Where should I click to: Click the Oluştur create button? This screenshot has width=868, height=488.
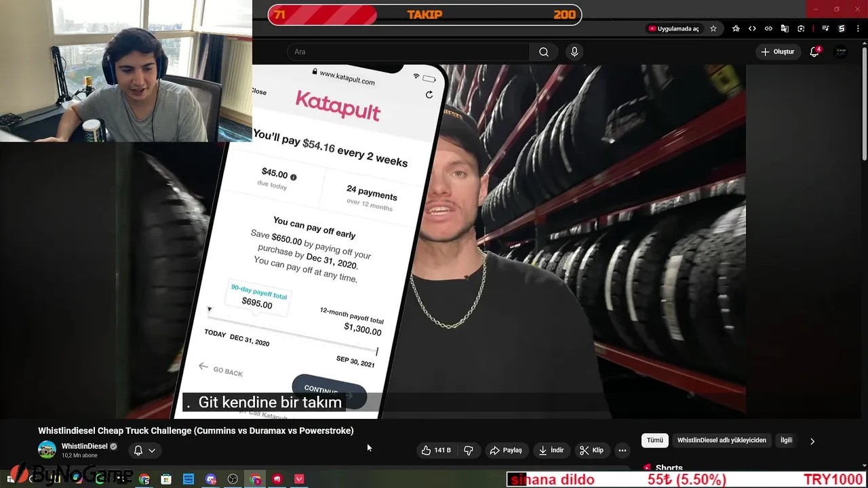point(777,52)
